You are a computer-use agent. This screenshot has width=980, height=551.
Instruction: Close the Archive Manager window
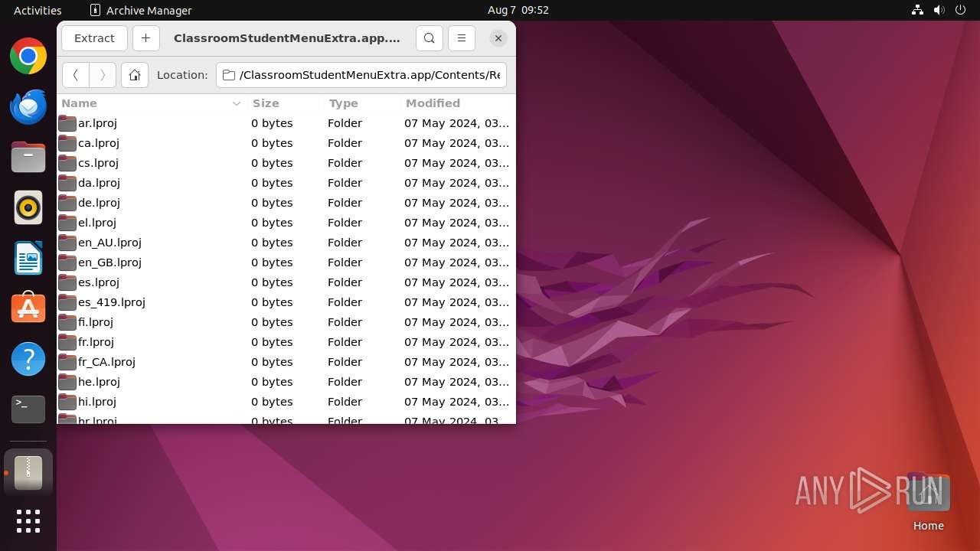[x=498, y=38]
